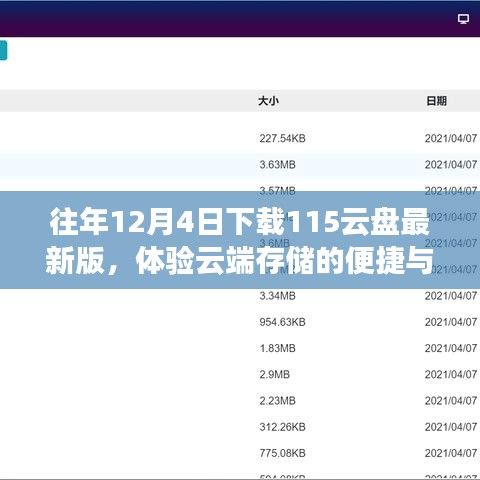Select the 3.34MB size cell
Image resolution: width=480 pixels, height=480 pixels.
click(x=277, y=296)
